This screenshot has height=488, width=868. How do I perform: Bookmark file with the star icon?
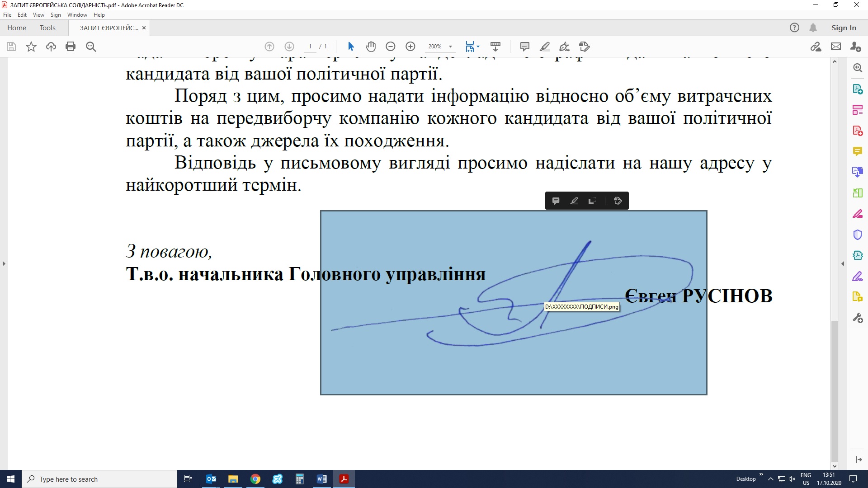[x=31, y=47]
